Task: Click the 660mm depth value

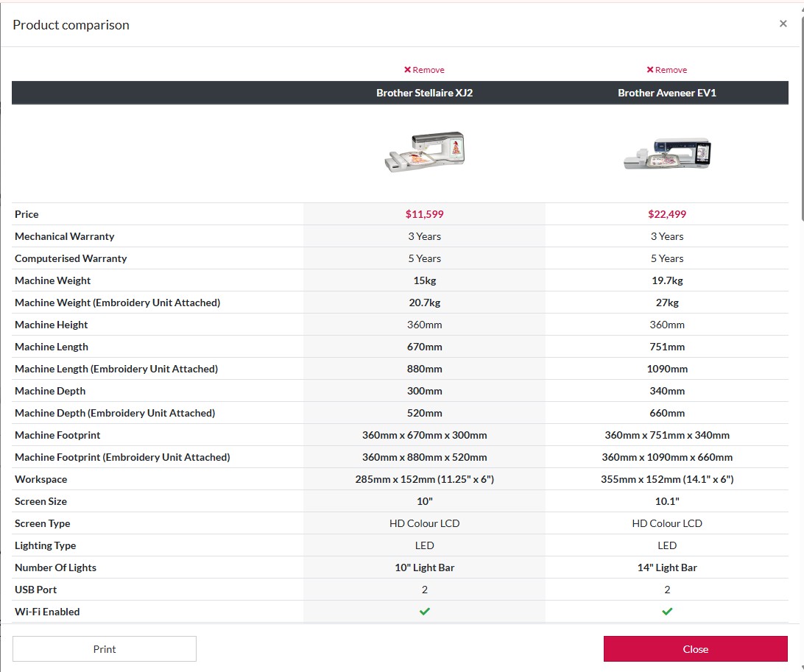Action: coord(667,413)
